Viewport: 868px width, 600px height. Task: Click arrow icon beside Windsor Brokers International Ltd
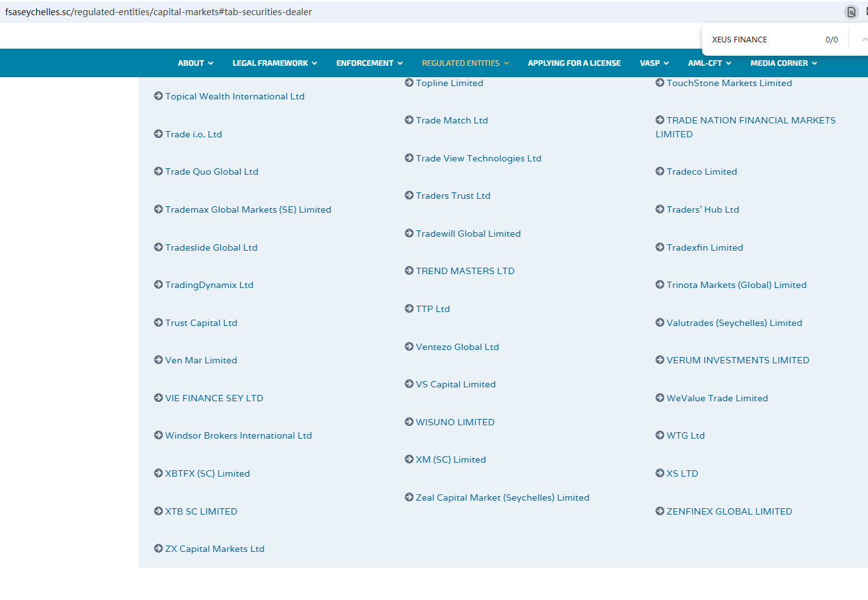click(x=158, y=435)
